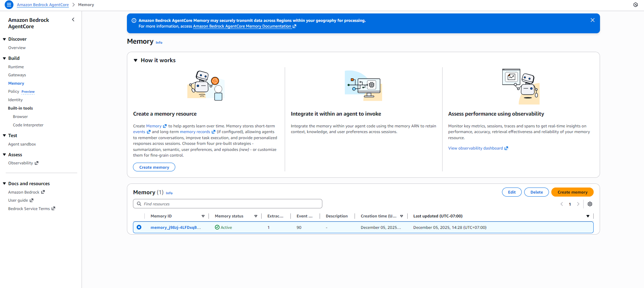
Task: Click the orange Create memory button
Action: [x=572, y=192]
